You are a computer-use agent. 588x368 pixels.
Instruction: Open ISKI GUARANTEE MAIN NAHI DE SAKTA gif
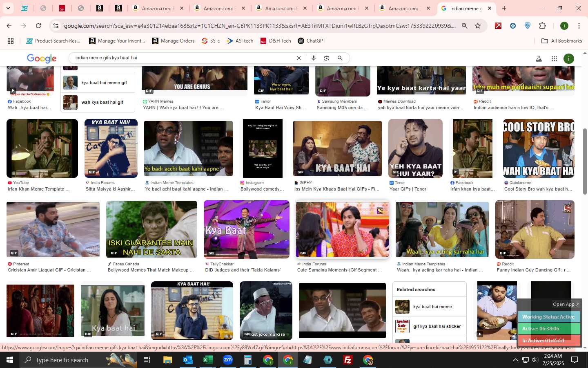pos(151,229)
